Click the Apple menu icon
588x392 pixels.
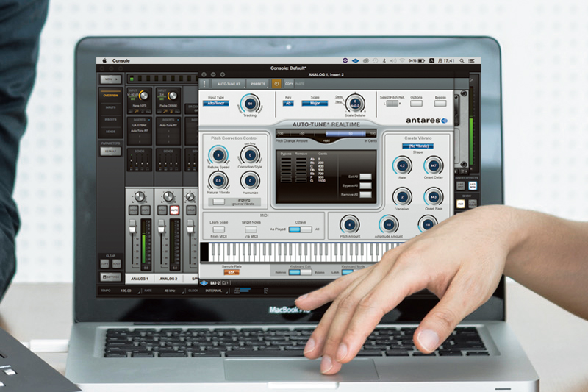coord(104,60)
